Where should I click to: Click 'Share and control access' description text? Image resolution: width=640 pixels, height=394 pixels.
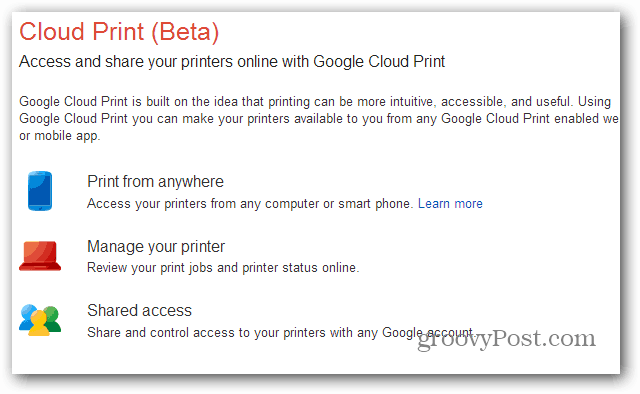(281, 333)
